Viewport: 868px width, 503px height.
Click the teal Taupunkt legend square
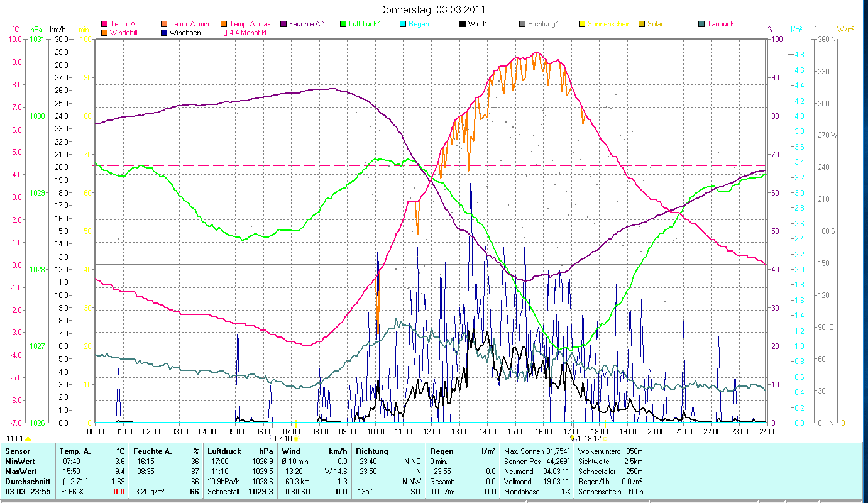coord(701,24)
